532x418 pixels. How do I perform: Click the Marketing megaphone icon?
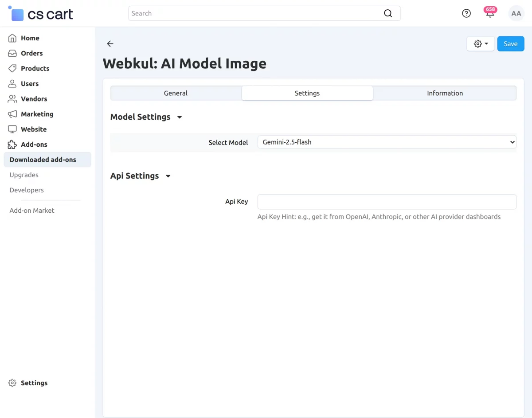tap(12, 114)
